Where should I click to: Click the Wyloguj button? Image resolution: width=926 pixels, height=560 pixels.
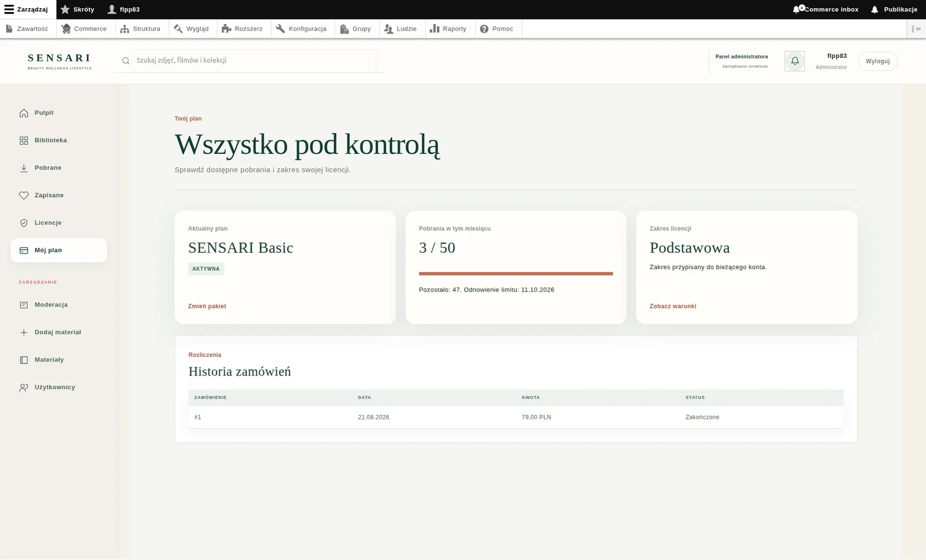(877, 61)
